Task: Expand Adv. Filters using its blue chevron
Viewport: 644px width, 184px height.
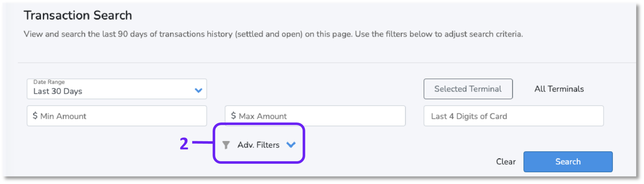Action: click(291, 145)
